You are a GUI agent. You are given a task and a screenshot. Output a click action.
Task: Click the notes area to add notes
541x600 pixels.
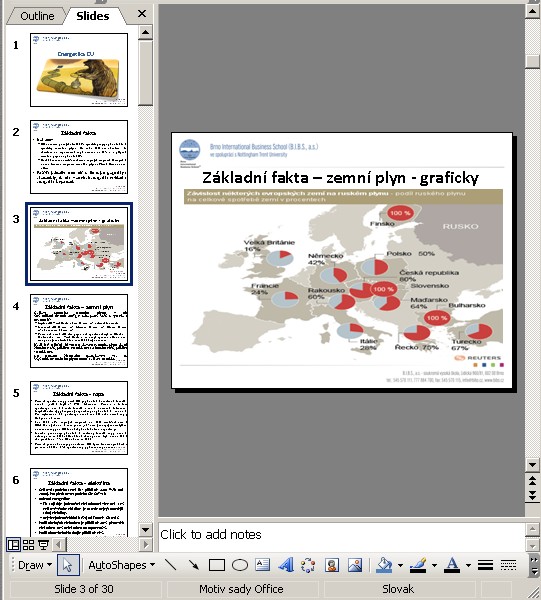pyautogui.click(x=341, y=537)
